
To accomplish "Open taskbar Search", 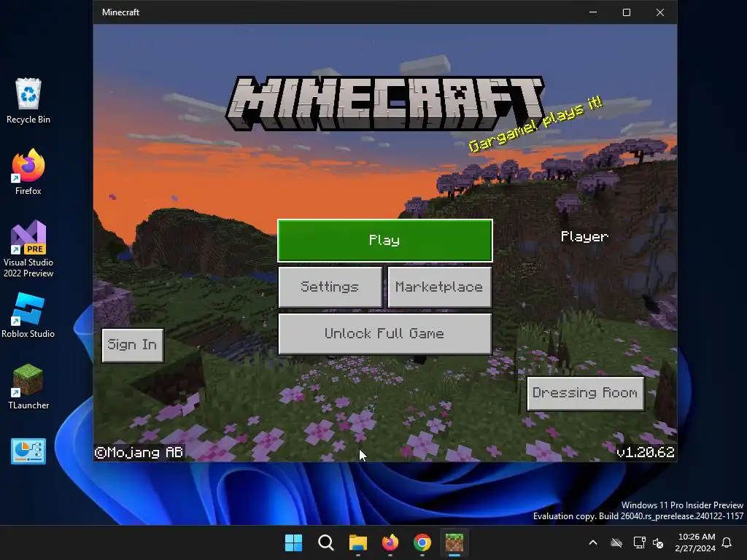I will tap(326, 542).
